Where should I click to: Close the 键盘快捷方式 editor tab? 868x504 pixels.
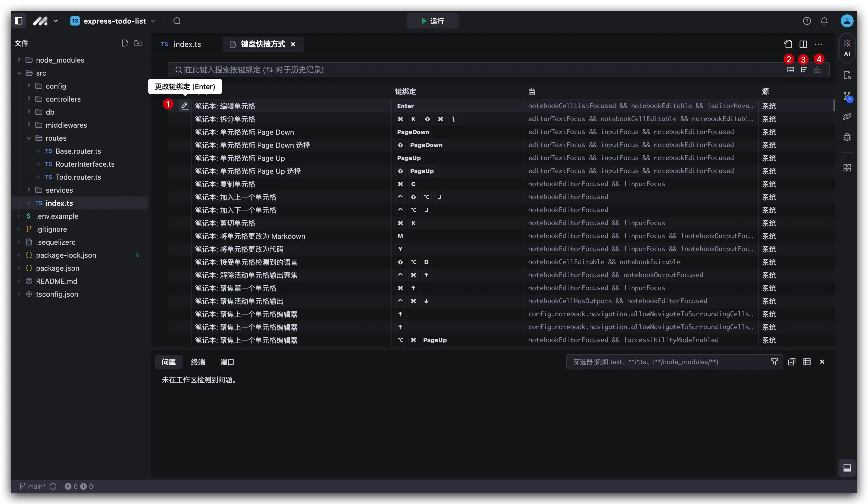(293, 44)
